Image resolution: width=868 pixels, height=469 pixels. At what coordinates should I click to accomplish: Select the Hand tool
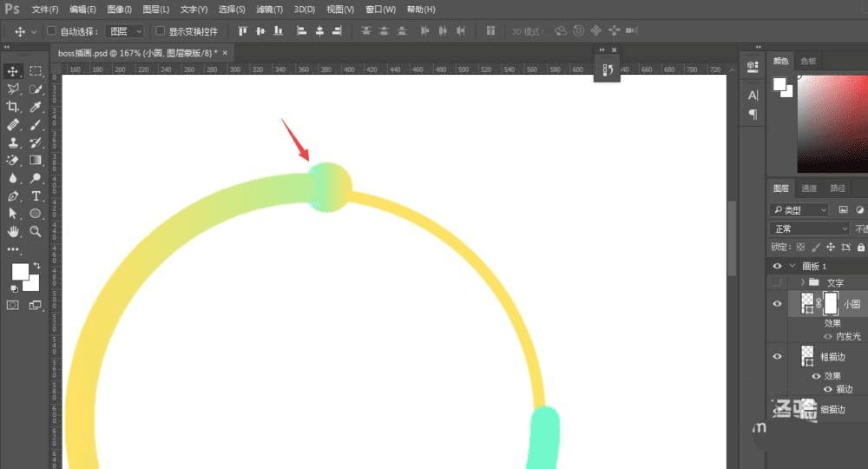(x=13, y=231)
